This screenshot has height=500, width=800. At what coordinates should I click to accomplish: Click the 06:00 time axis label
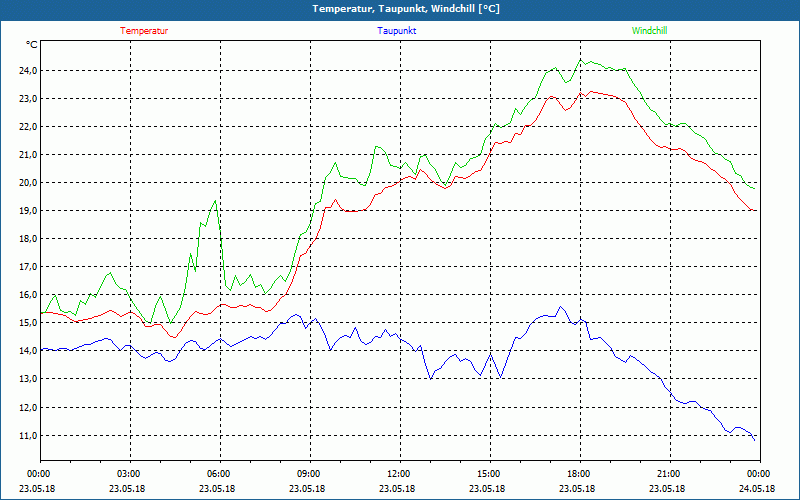219,474
